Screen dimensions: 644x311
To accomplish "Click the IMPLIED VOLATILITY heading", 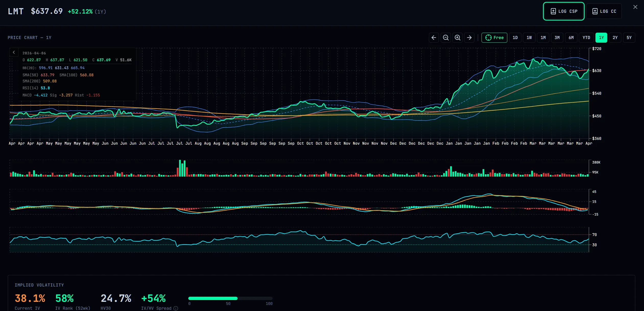I will tap(39, 285).
